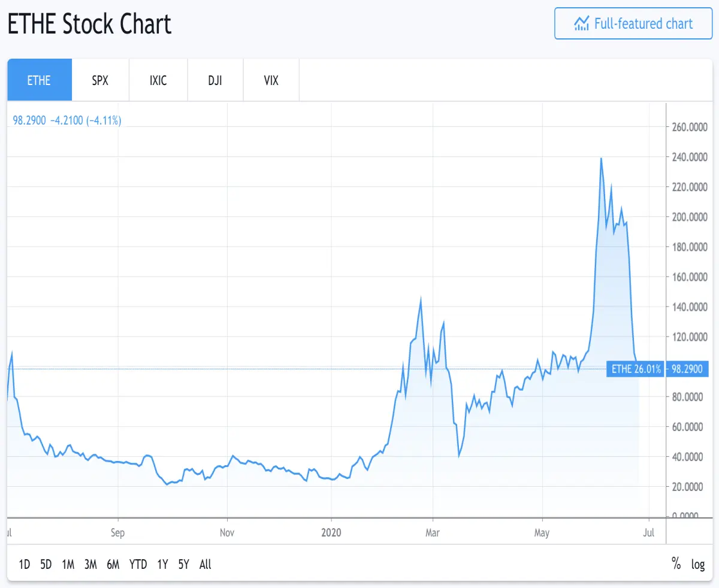Choose the 5D time range
The image size is (719, 588).
point(46,564)
